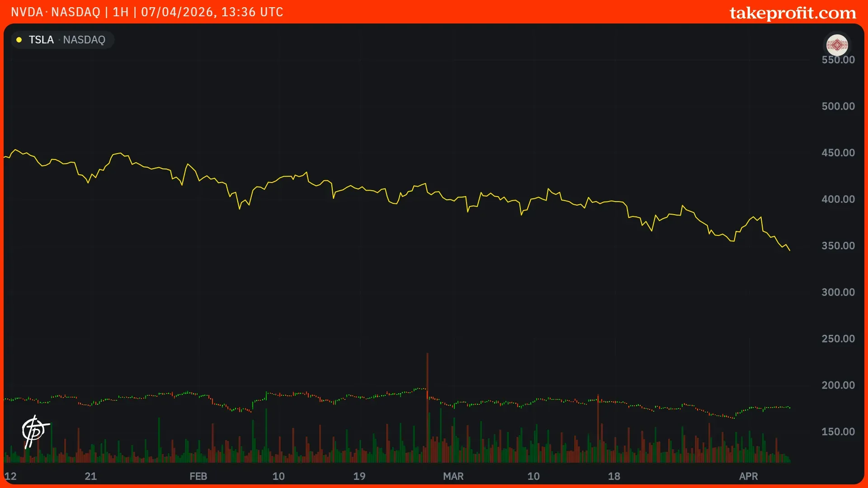The image size is (868, 488).
Task: Select the TSLA NASDAQ legend pill
Action: [x=62, y=40]
